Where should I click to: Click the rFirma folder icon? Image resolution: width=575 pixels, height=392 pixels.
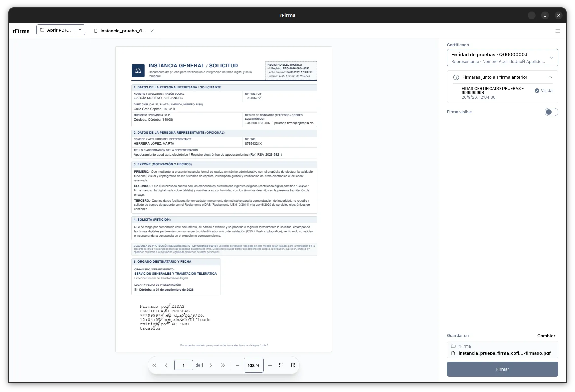tap(453, 346)
